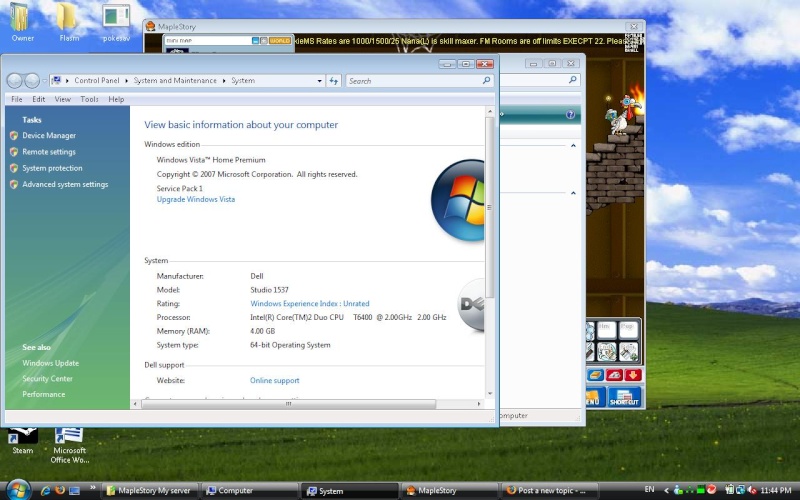Click the scroll up arrow of System window

tap(490, 111)
